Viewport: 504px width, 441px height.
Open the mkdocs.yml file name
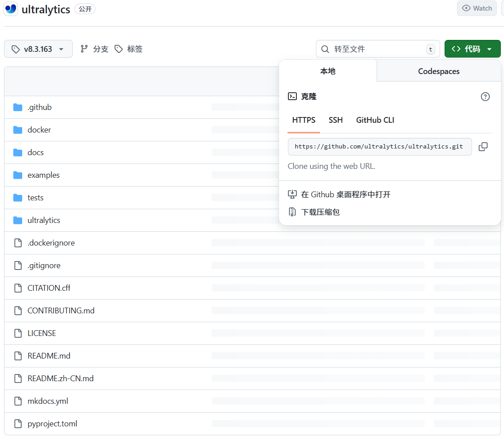[48, 401]
